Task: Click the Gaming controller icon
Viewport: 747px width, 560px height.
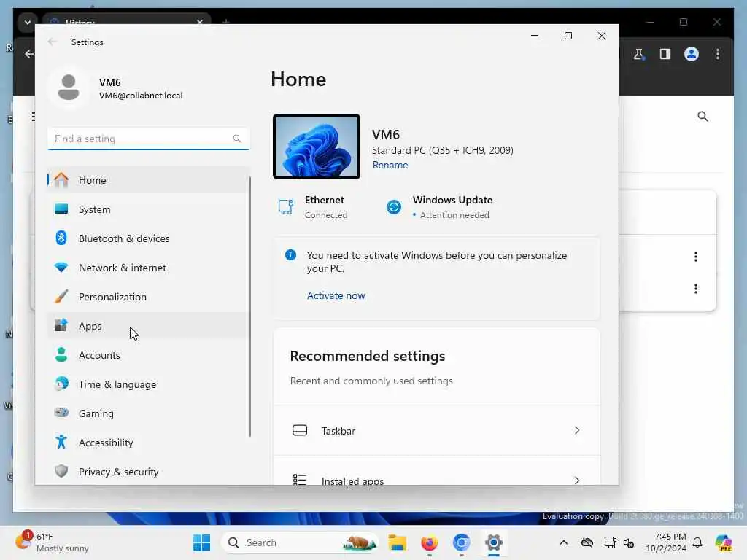Action: pos(61,413)
